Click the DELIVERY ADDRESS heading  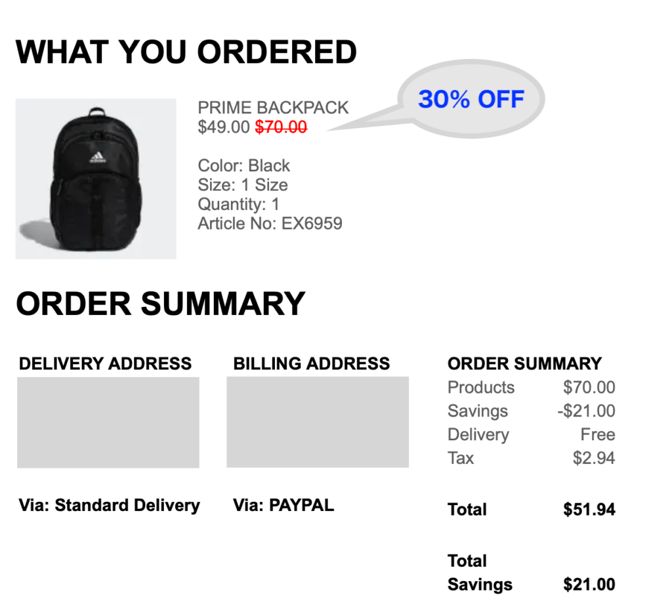pyautogui.click(x=105, y=363)
